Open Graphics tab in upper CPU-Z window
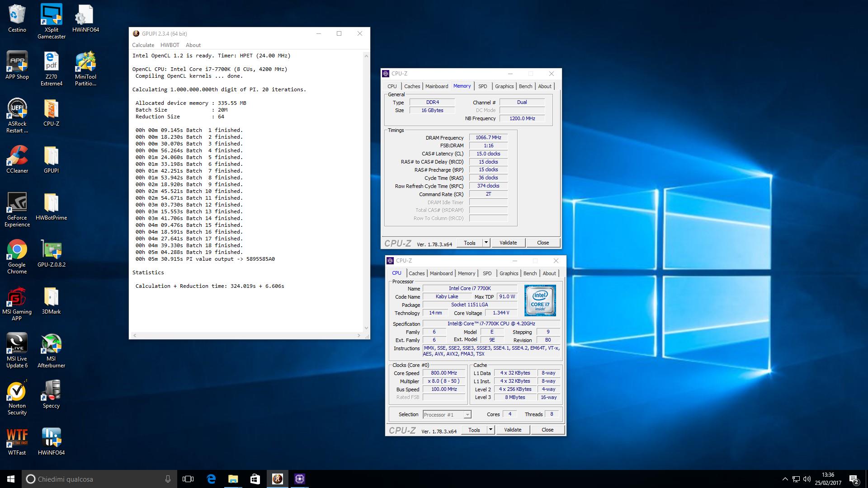The image size is (868, 488). [504, 86]
